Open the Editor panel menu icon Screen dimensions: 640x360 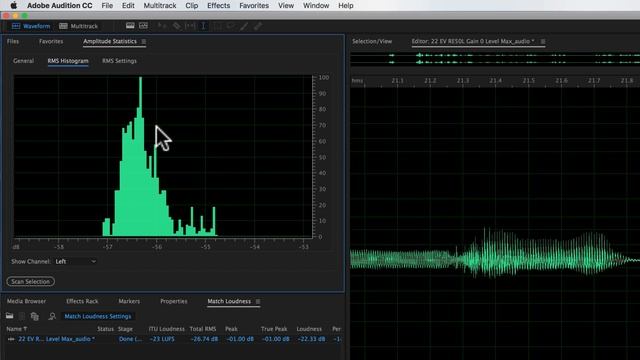[543, 41]
